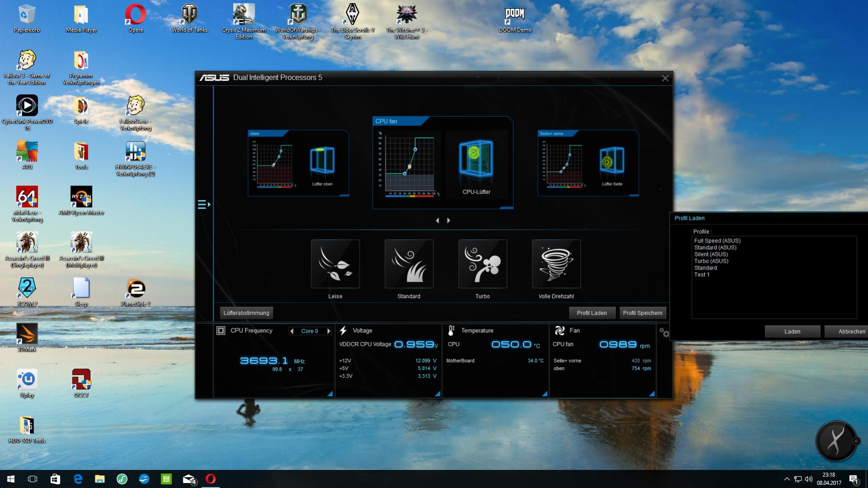Expand the left side menu panel

tap(204, 204)
